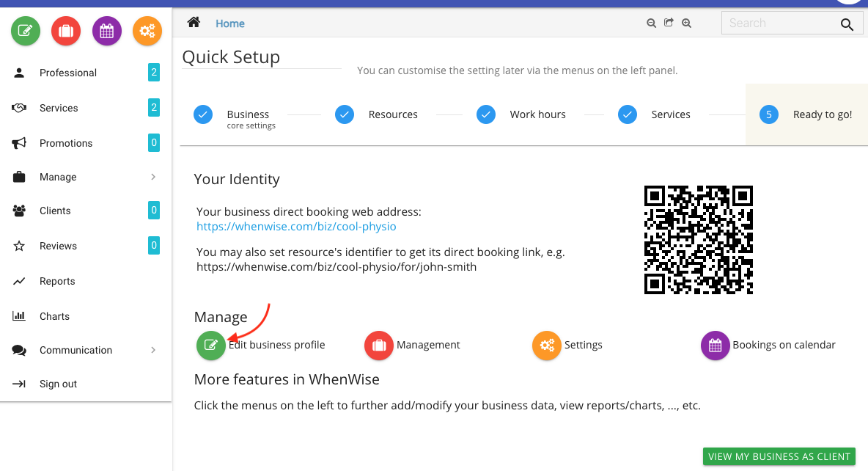
Task: Open the orange gears settings icon in sidebar
Action: pyautogui.click(x=147, y=31)
